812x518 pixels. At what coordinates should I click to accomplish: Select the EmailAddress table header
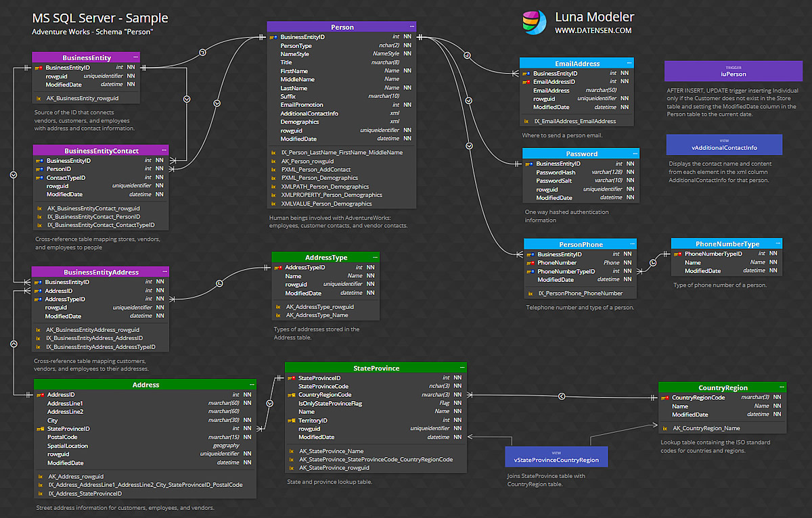click(577, 64)
